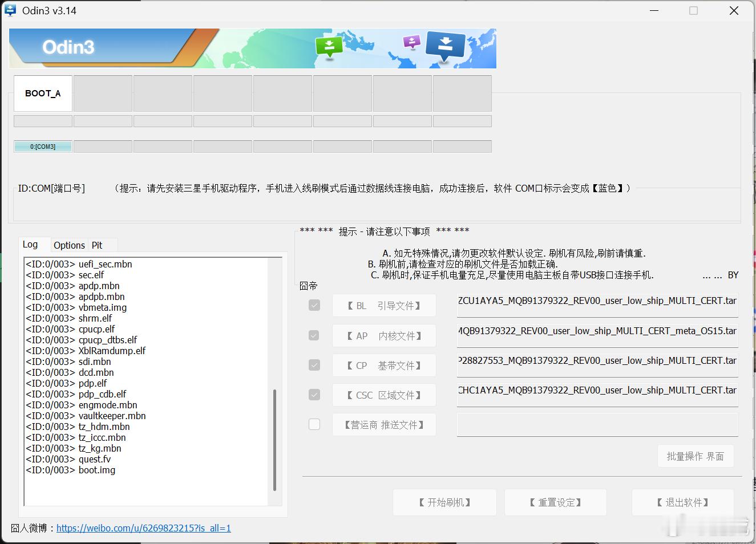The width and height of the screenshot is (756, 544).
Task: Click the purple download icon in banner
Action: click(411, 42)
